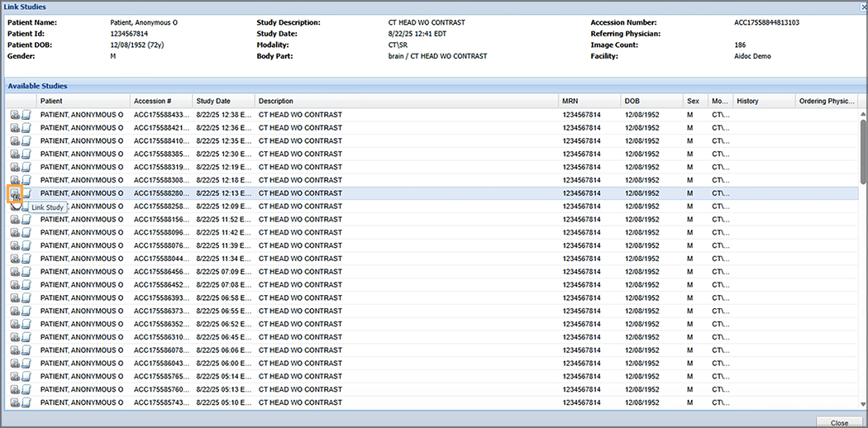Click Link Study icon for the 06:45 study

pyautogui.click(x=15, y=337)
